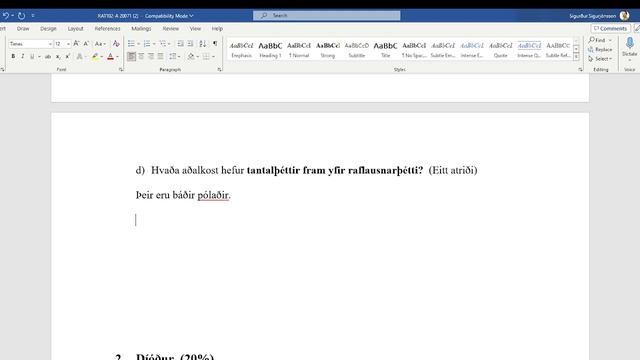
Task: Open Customize Quick Access Toolbar arrow
Action: coord(33,16)
